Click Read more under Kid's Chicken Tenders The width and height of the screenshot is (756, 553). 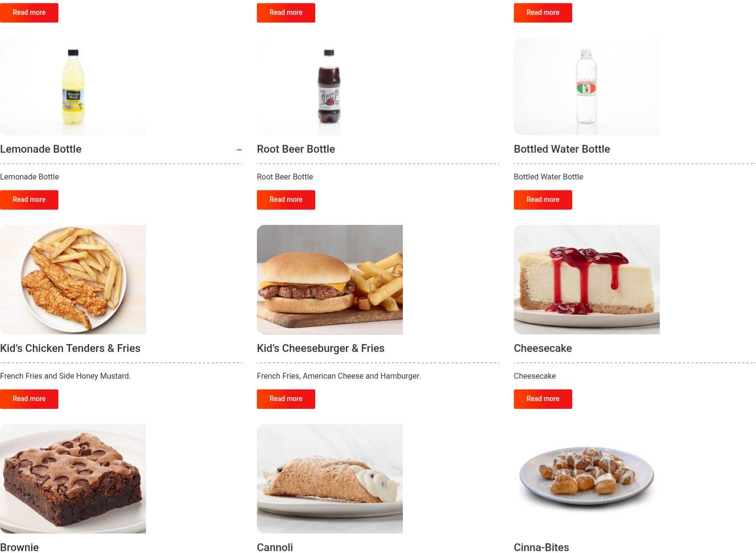click(x=29, y=399)
